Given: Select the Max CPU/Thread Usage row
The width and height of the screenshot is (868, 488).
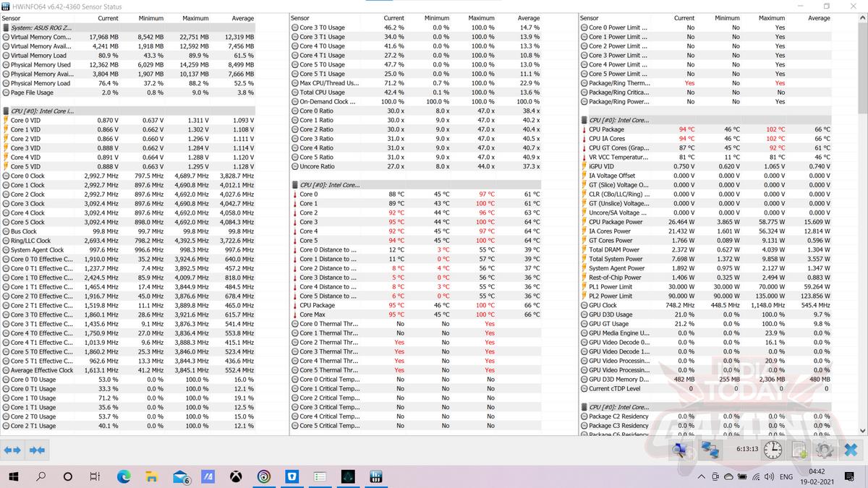Looking at the screenshot, I should (x=416, y=83).
